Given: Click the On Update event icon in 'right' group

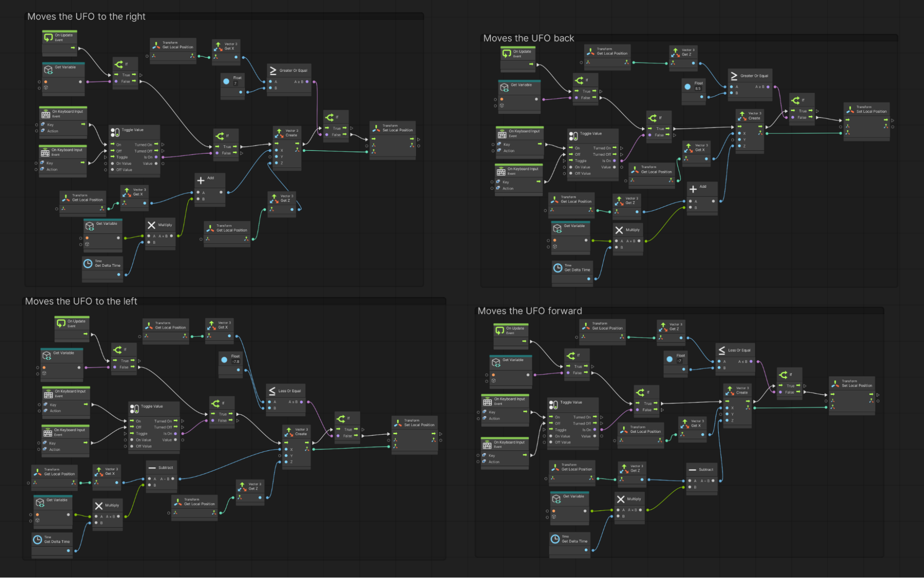Looking at the screenshot, I should 49,37.
